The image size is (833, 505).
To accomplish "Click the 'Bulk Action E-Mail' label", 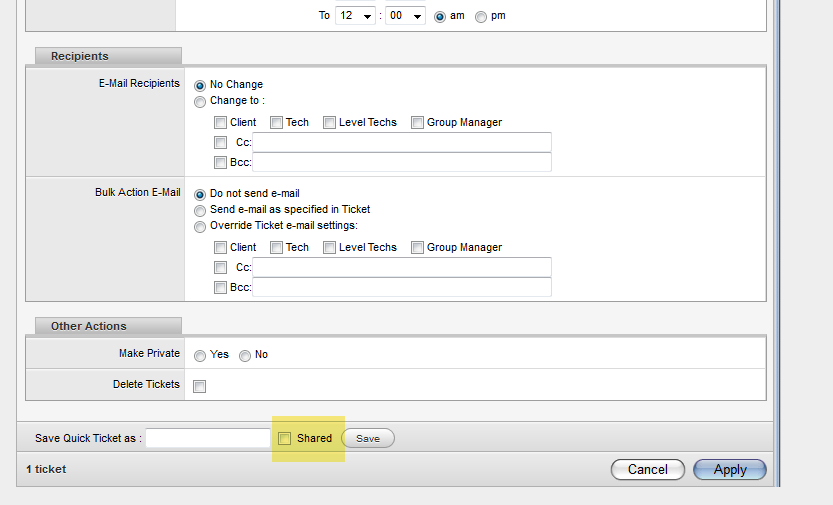I will click(x=138, y=192).
